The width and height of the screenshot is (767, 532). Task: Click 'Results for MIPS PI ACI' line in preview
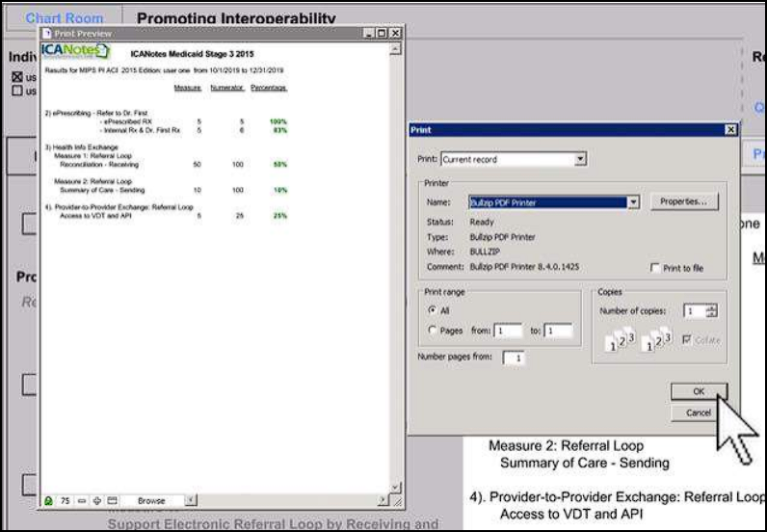(x=164, y=70)
